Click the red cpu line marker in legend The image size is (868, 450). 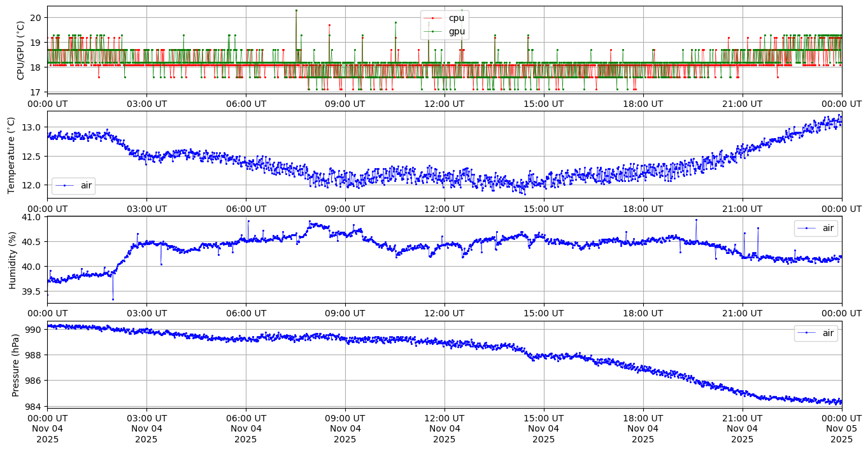pos(432,18)
